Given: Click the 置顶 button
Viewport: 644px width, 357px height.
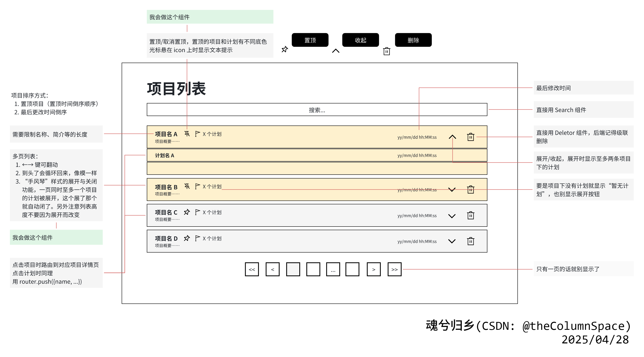Looking at the screenshot, I should point(310,40).
